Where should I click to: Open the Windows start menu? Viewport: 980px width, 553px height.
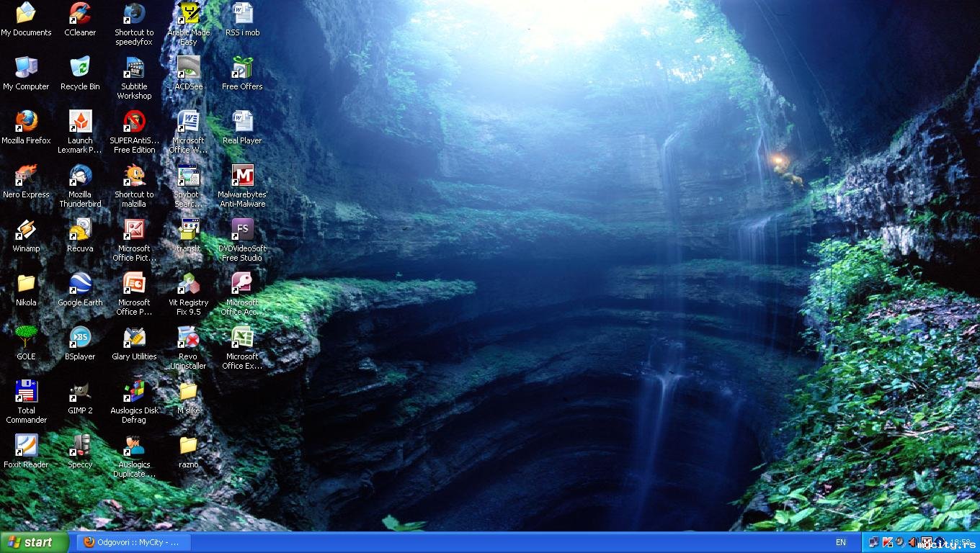(35, 542)
